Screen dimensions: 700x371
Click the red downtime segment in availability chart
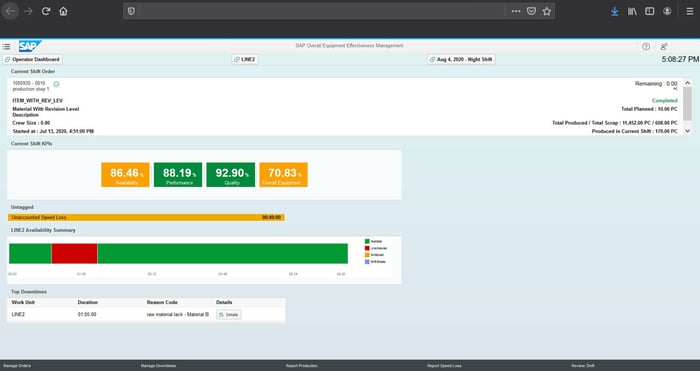pyautogui.click(x=75, y=253)
